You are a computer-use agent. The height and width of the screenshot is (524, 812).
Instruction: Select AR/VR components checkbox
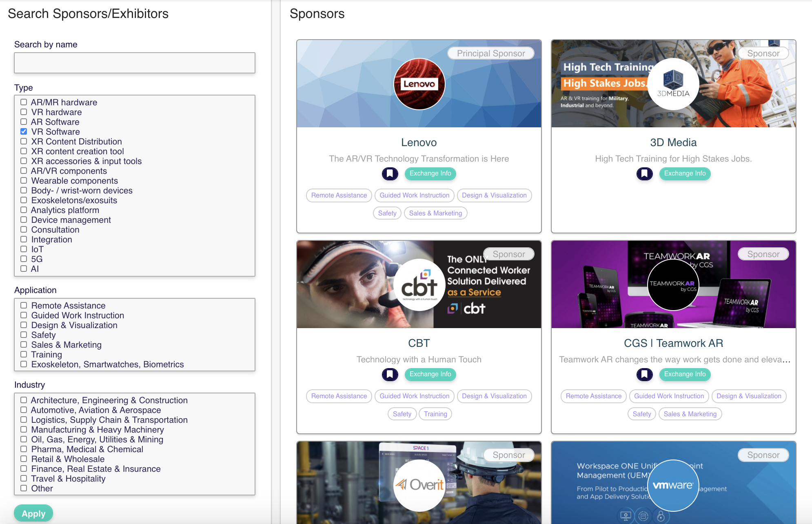[x=24, y=171]
